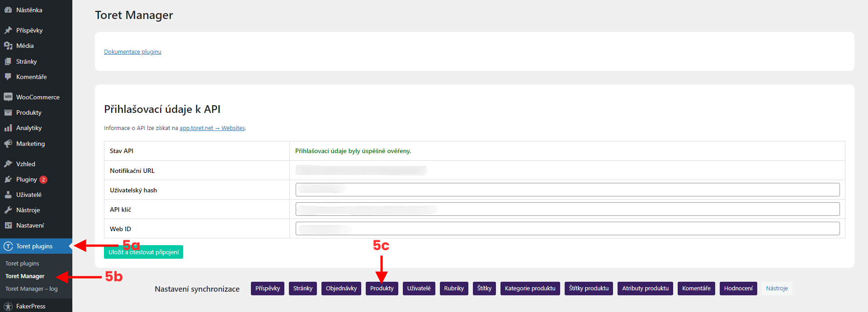The height and width of the screenshot is (312, 868).
Task: Open the Toret plugins submenu item
Action: click(x=22, y=263)
